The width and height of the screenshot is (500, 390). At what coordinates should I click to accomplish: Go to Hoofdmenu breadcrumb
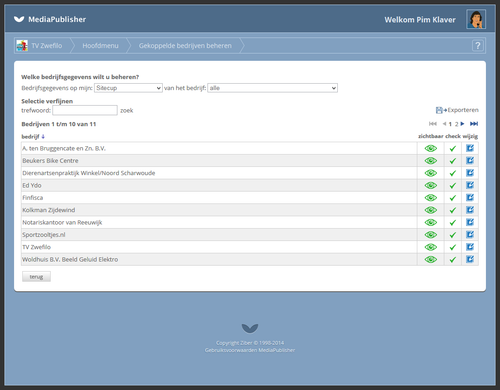coord(100,46)
